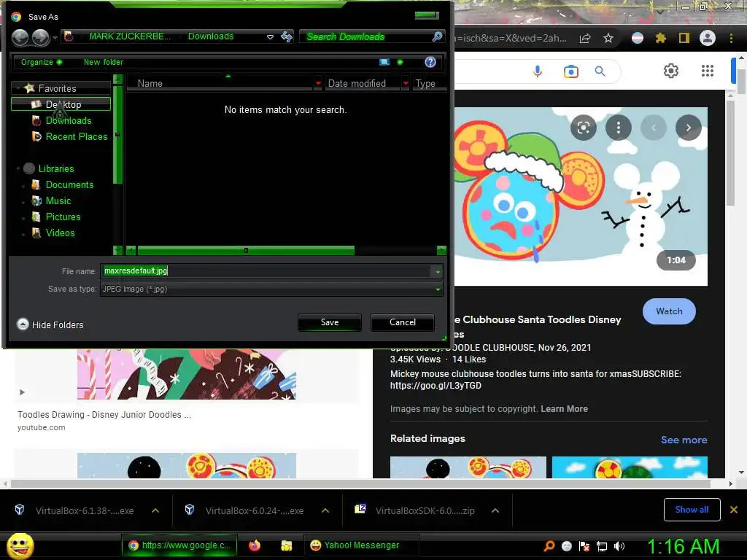Image resolution: width=747 pixels, height=560 pixels.
Task: Open view options dropdown beside view icon
Action: 400,62
